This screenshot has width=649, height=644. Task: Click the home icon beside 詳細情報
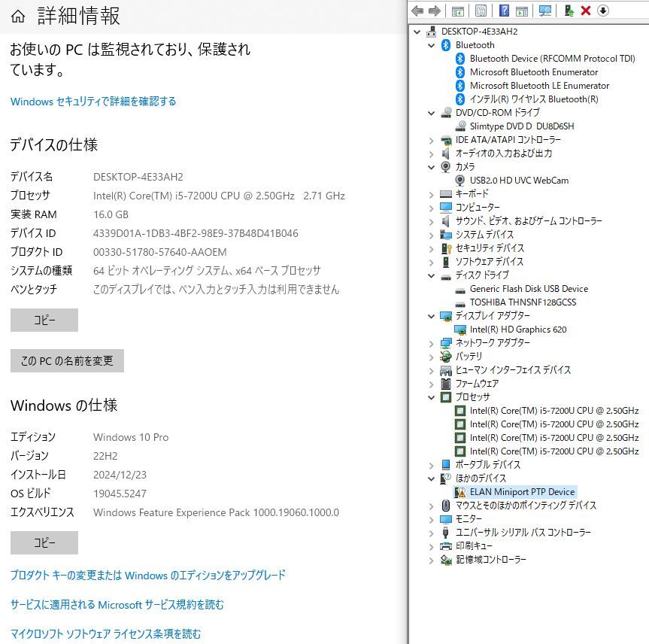pyautogui.click(x=18, y=17)
